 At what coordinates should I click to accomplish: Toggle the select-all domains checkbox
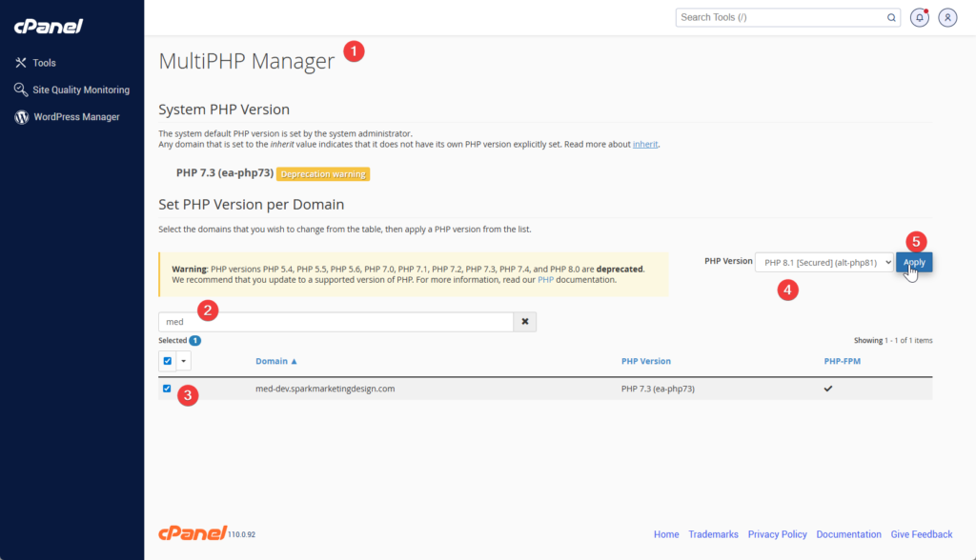click(x=168, y=361)
